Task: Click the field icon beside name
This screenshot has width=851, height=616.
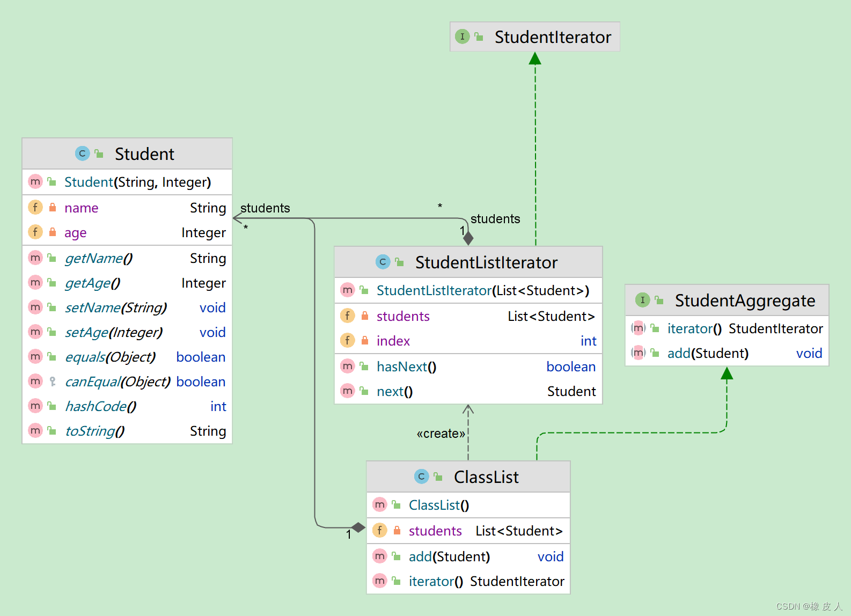Action: click(35, 208)
